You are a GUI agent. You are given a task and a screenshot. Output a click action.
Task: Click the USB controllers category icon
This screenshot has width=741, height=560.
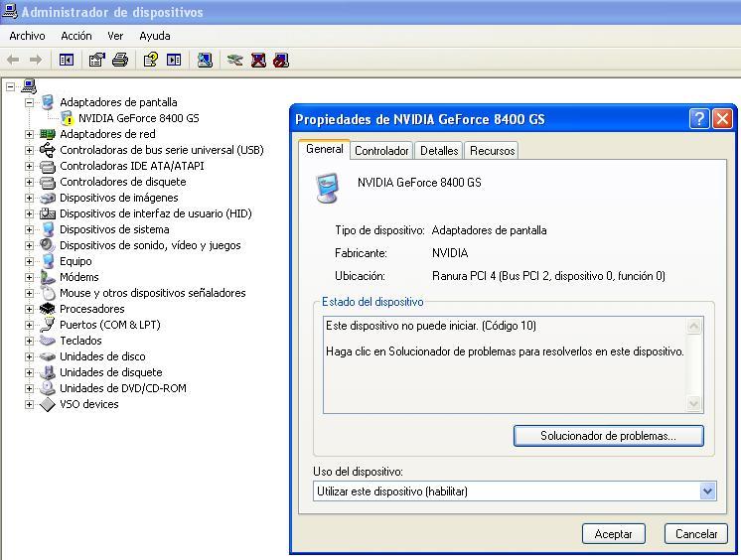coord(48,150)
